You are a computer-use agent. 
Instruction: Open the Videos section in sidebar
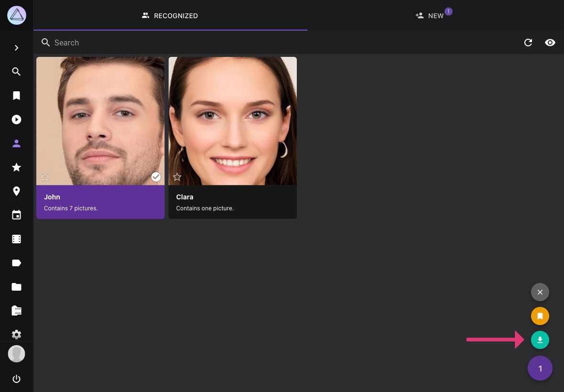17,120
